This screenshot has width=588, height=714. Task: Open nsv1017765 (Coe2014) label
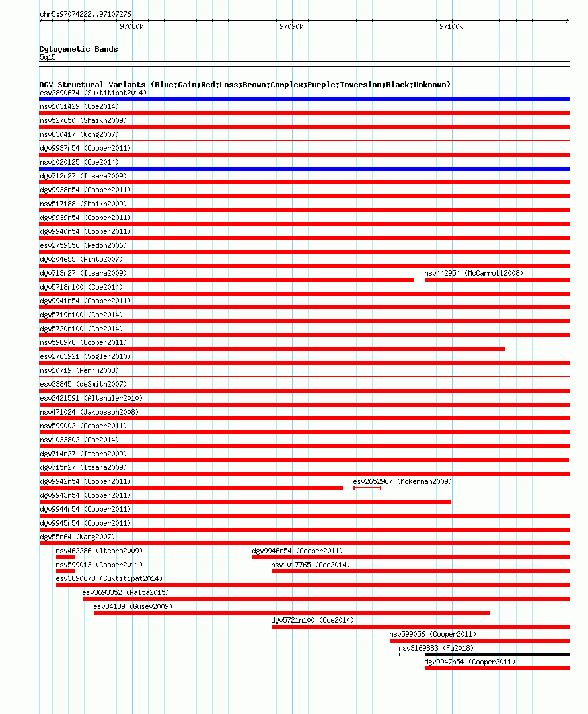tap(311, 565)
